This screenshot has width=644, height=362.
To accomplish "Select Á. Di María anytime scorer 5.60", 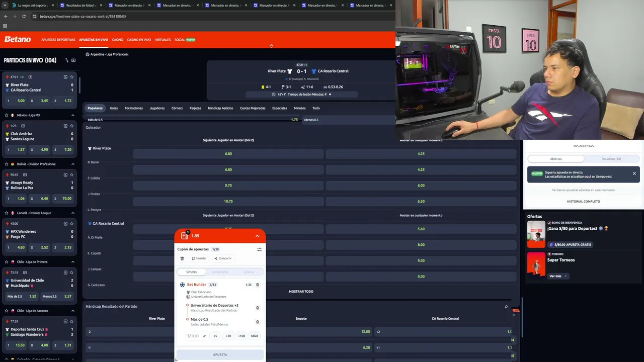I will pos(421,229).
